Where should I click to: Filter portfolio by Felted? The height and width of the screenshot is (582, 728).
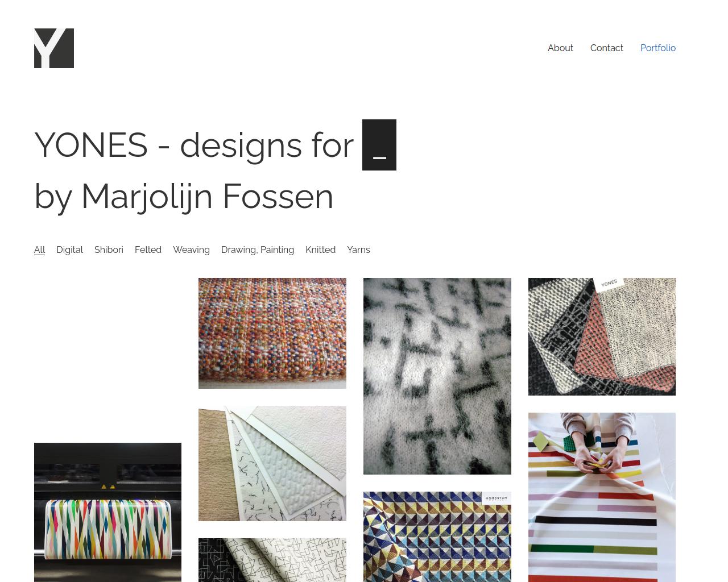(x=148, y=250)
